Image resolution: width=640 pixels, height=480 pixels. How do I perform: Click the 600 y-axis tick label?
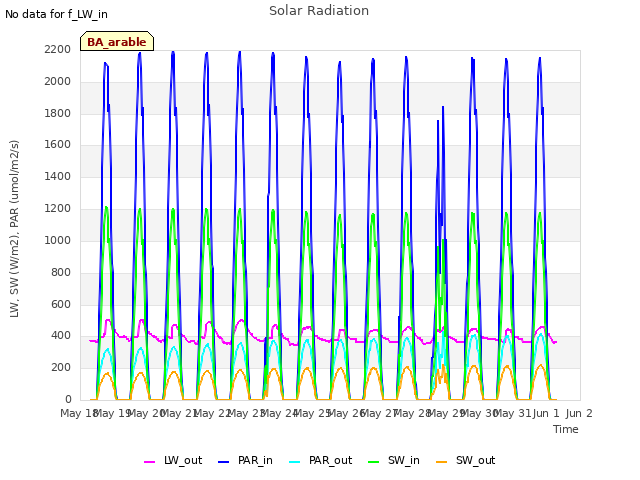coord(61,304)
